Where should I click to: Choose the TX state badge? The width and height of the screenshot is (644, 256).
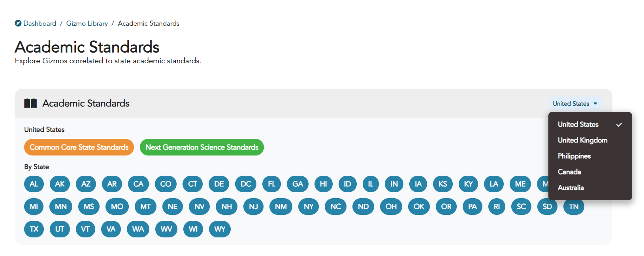34,229
